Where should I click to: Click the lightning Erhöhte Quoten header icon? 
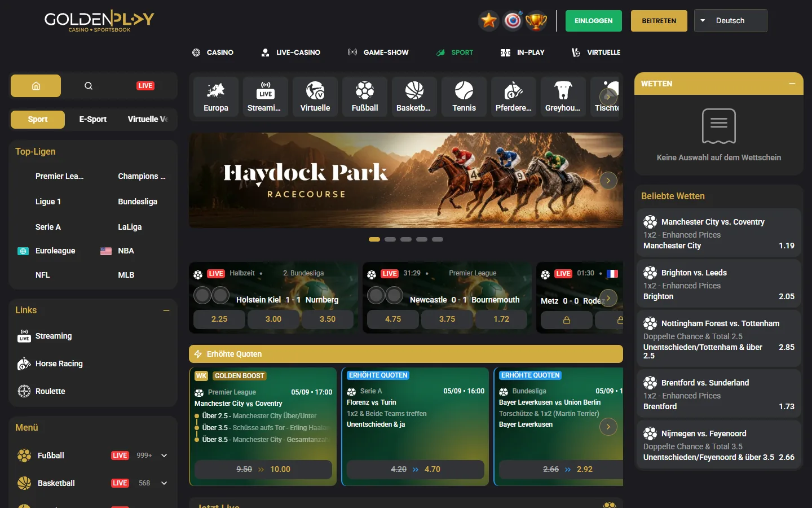198,354
